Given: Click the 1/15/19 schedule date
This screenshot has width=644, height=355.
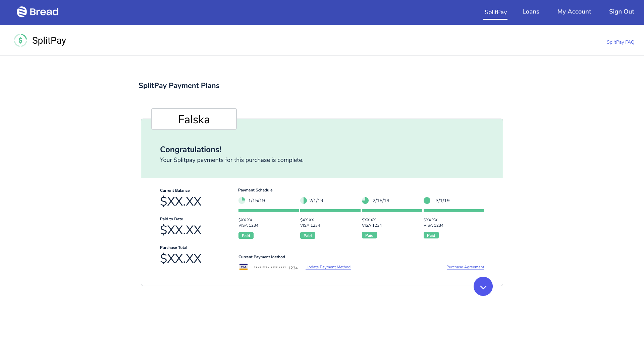Looking at the screenshot, I should 257,201.
